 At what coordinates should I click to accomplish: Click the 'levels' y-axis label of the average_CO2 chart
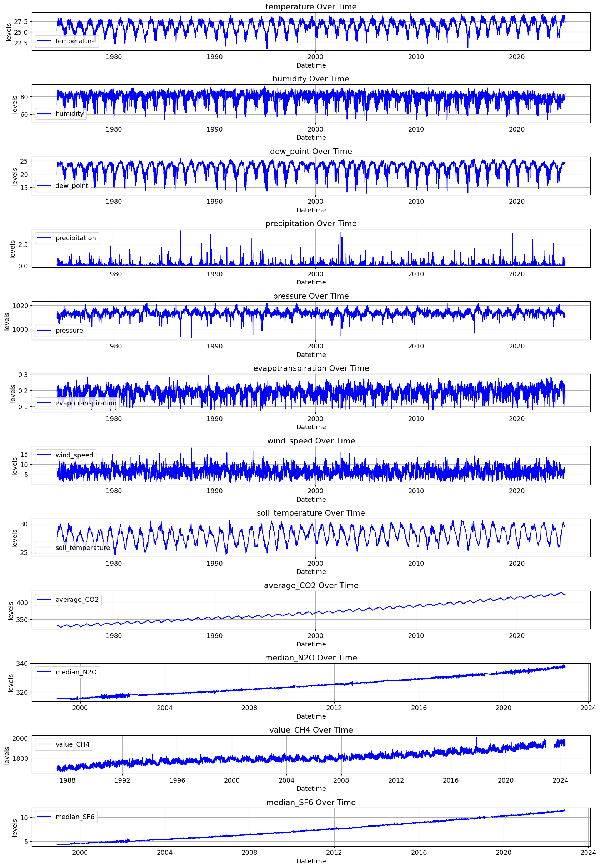click(x=10, y=611)
